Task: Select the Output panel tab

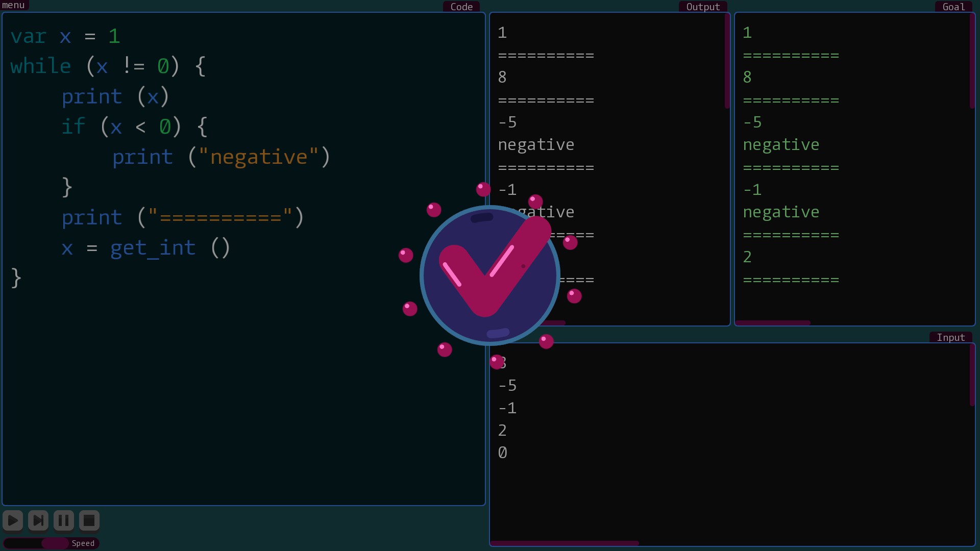Action: (x=703, y=7)
